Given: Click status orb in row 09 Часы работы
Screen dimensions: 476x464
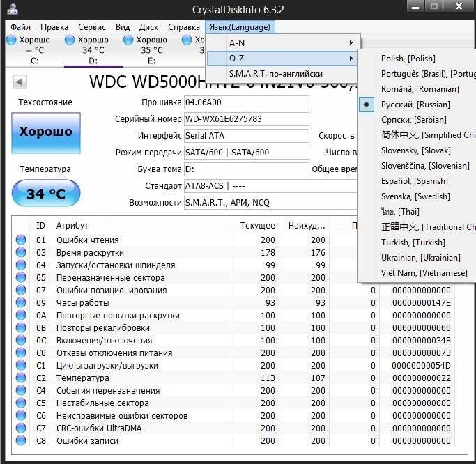Looking at the screenshot, I should pyautogui.click(x=21, y=302).
